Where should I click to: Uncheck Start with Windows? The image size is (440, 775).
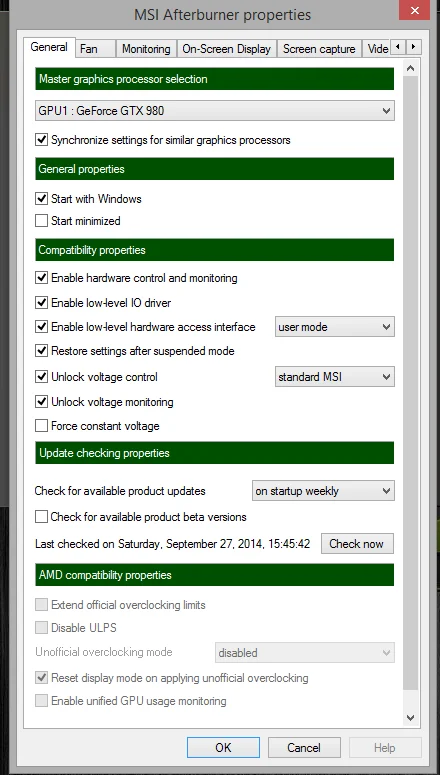(42, 199)
